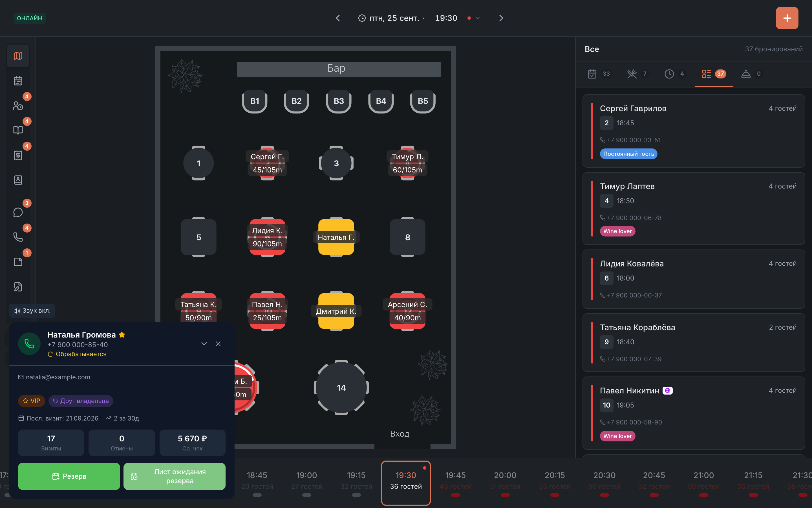The image size is (812, 508).
Task: Open the floor map view in sidebar
Action: [18, 56]
